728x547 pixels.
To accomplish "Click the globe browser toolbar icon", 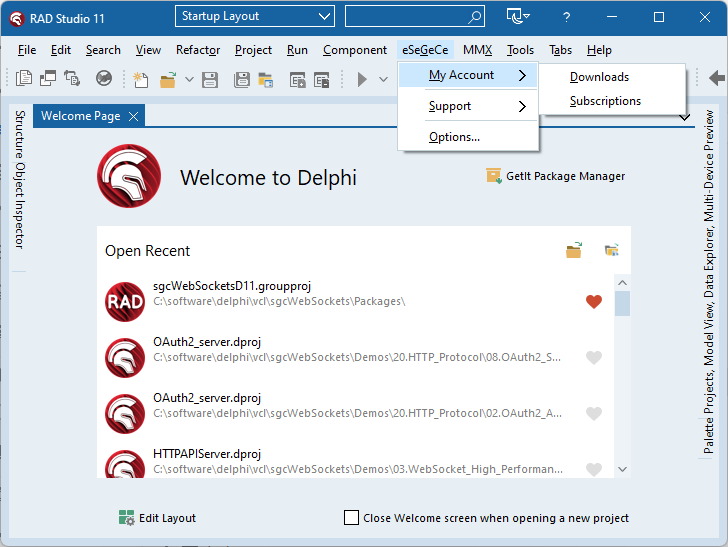I will coord(104,78).
